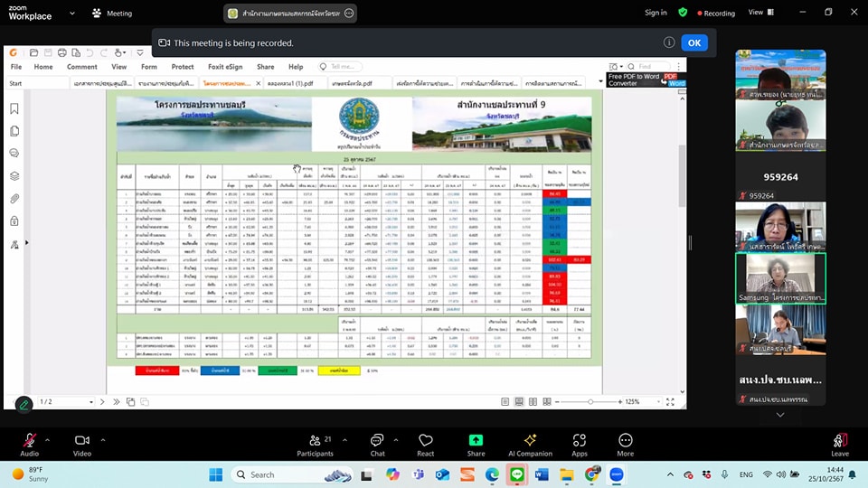The image size is (868, 488).
Task: Expand audio options arrow beside Audio
Action: click(x=48, y=440)
